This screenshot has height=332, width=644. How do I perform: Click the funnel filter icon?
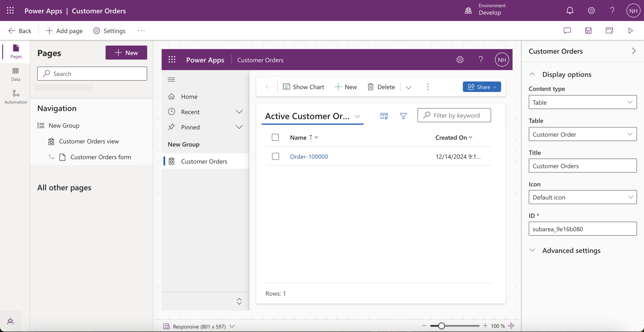coord(403,116)
